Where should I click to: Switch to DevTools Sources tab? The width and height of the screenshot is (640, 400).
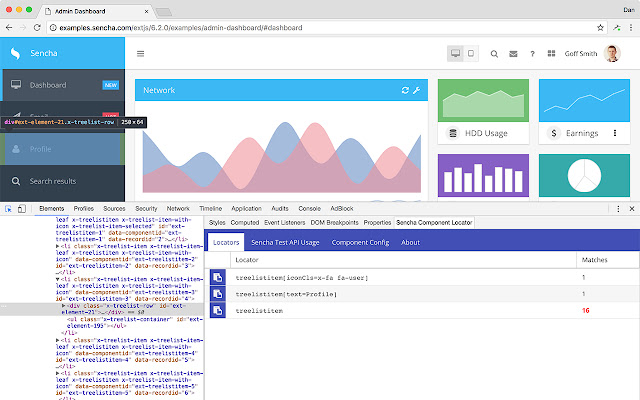point(114,209)
